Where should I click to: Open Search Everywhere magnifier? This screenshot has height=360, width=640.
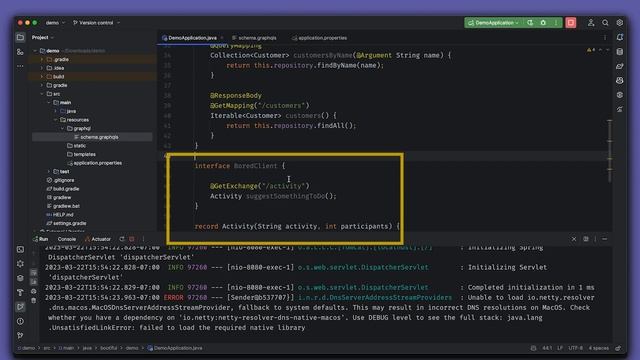(605, 23)
